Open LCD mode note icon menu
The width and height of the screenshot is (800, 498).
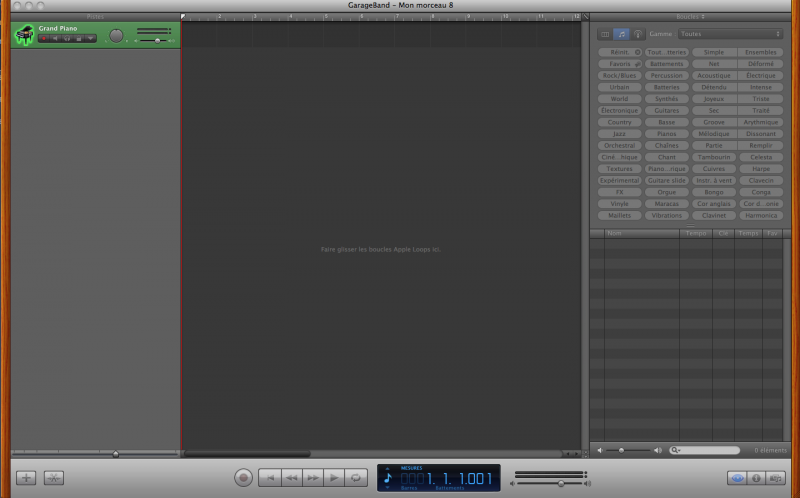coord(387,478)
